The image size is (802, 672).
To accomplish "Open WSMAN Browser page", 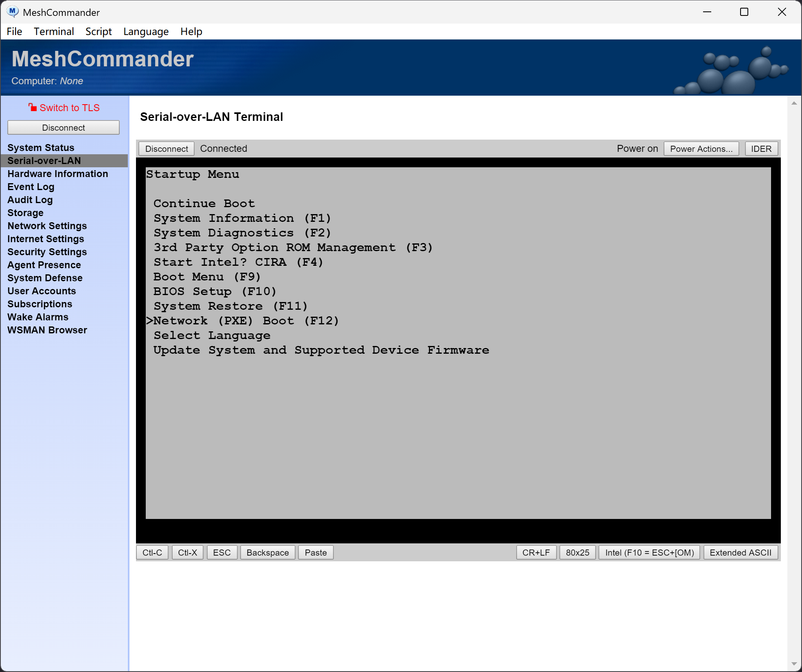I will point(47,330).
